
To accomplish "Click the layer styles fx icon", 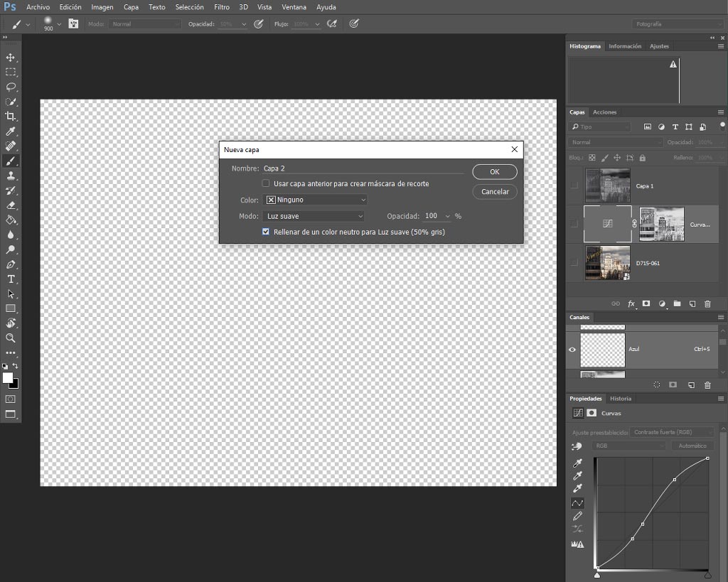I will 631,304.
